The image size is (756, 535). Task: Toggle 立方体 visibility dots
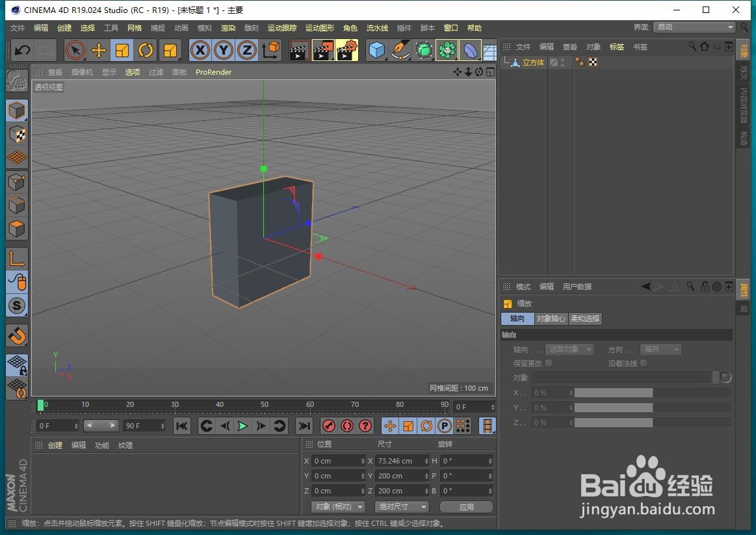pyautogui.click(x=563, y=62)
